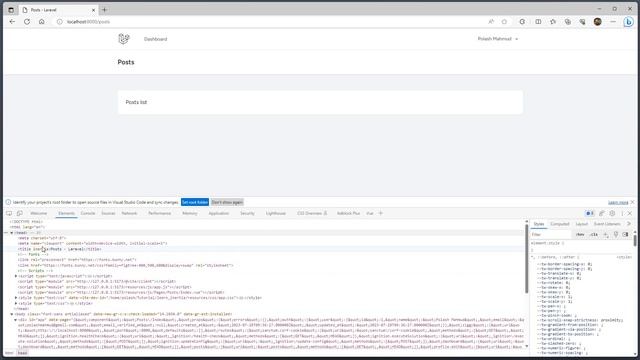Toggle split screen view

(x=538, y=22)
